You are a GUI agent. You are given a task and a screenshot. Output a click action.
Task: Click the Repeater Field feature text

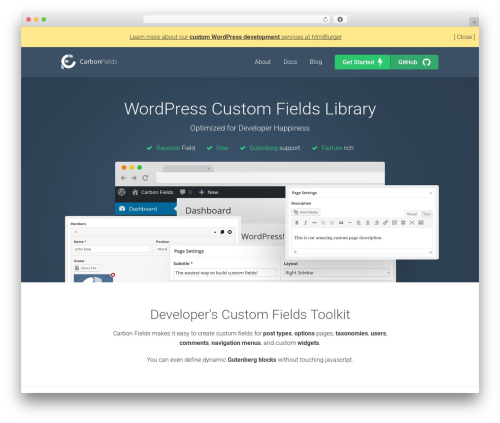pos(175,148)
